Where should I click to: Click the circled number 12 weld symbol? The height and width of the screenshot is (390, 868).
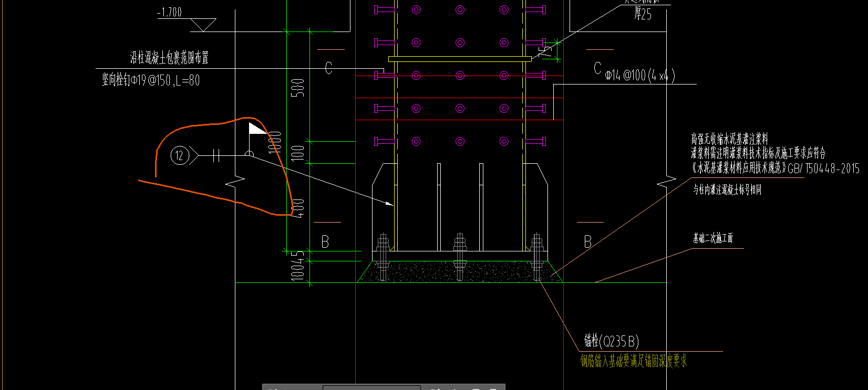[x=180, y=155]
